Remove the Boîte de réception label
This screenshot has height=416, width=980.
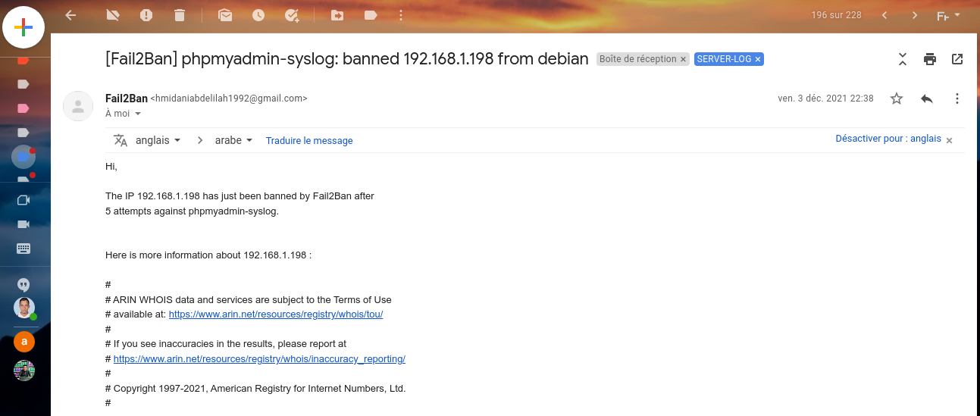tap(683, 59)
